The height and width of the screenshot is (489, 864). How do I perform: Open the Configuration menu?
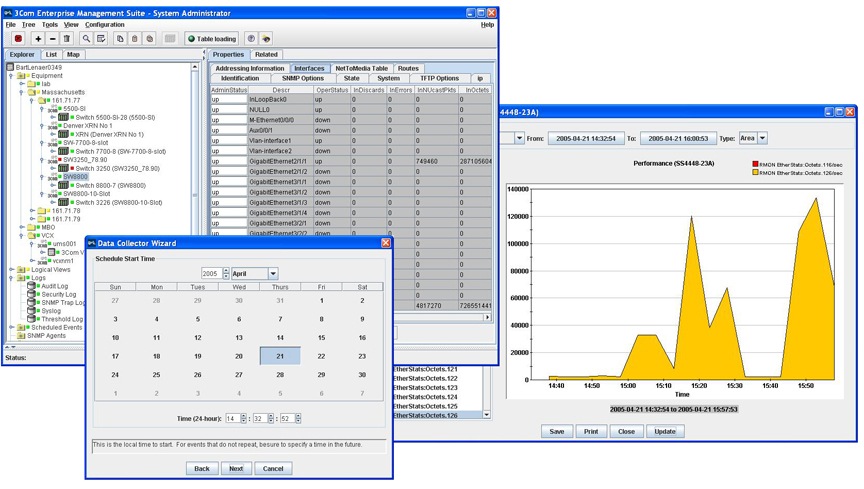(x=105, y=25)
